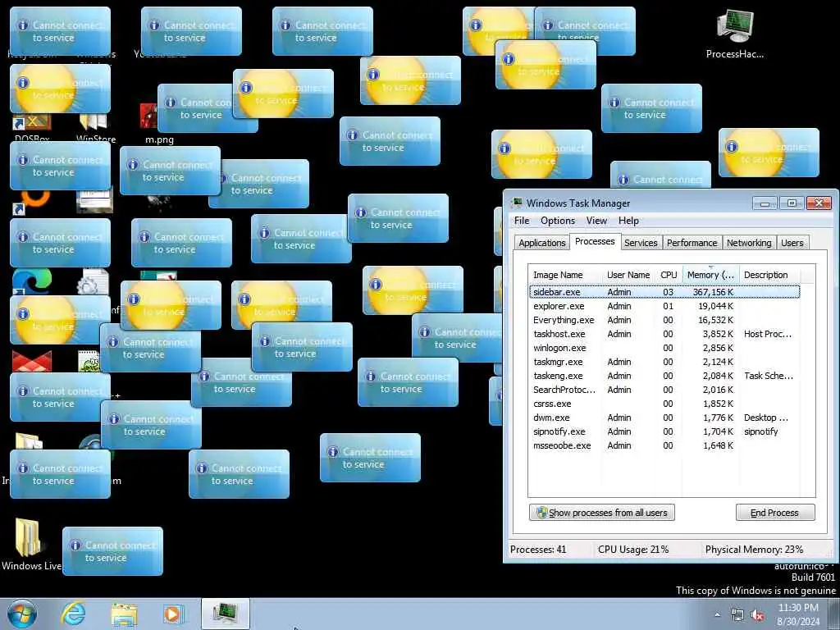Click the Task Manager title bar icon
Screen dimensions: 840x630
517,203
